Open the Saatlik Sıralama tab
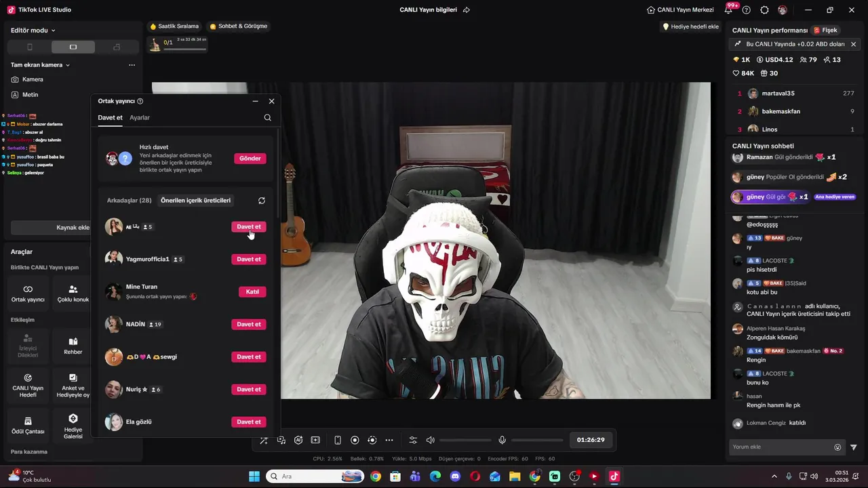Viewport: 868px width, 488px height. pos(174,26)
